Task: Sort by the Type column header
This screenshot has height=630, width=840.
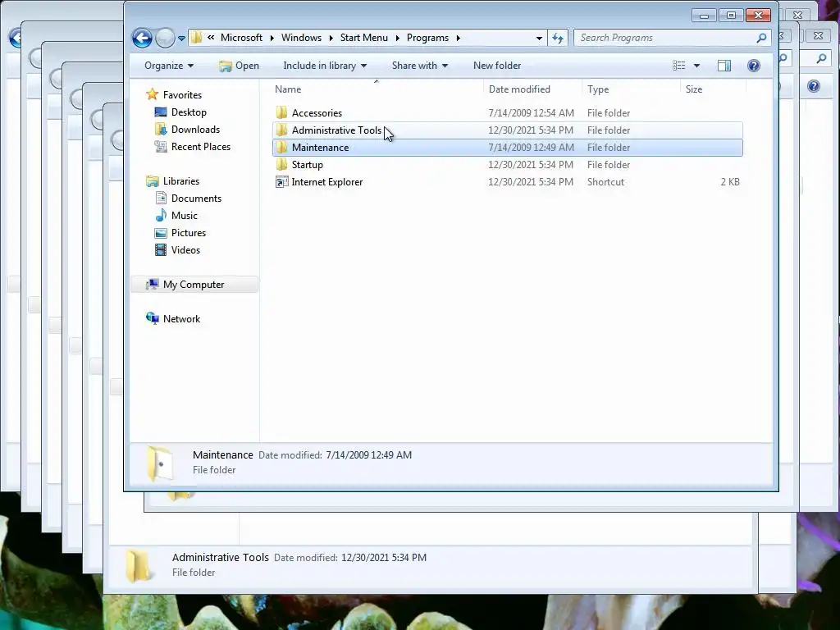Action: [x=631, y=89]
